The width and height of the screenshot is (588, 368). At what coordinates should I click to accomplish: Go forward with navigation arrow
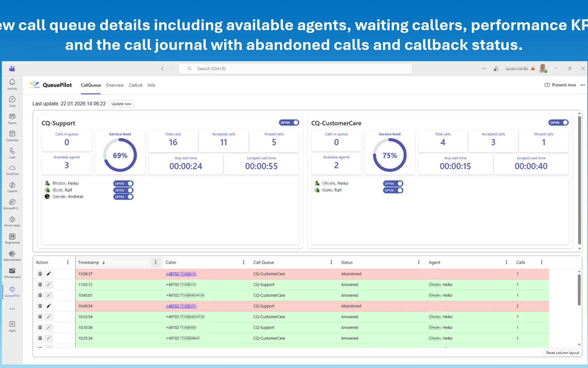point(172,68)
